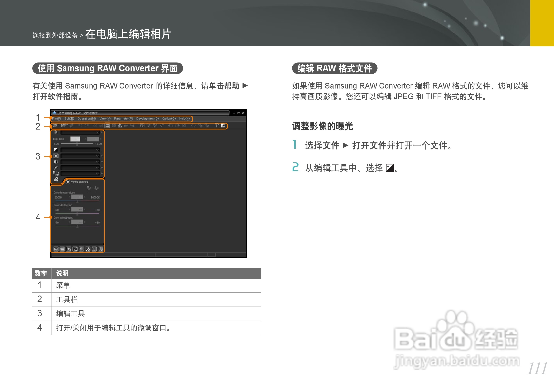
Task: Click the gray-point eyedropper in White balance
Action: (89, 188)
